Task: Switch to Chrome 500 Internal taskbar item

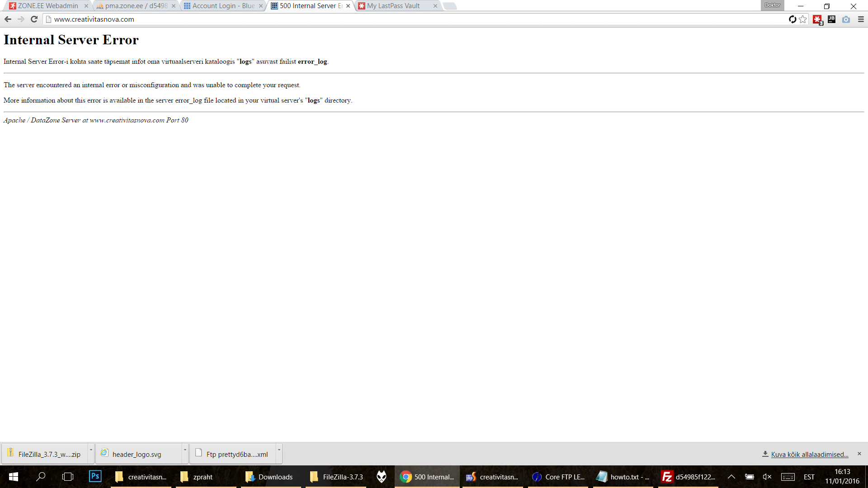Action: pos(427,477)
